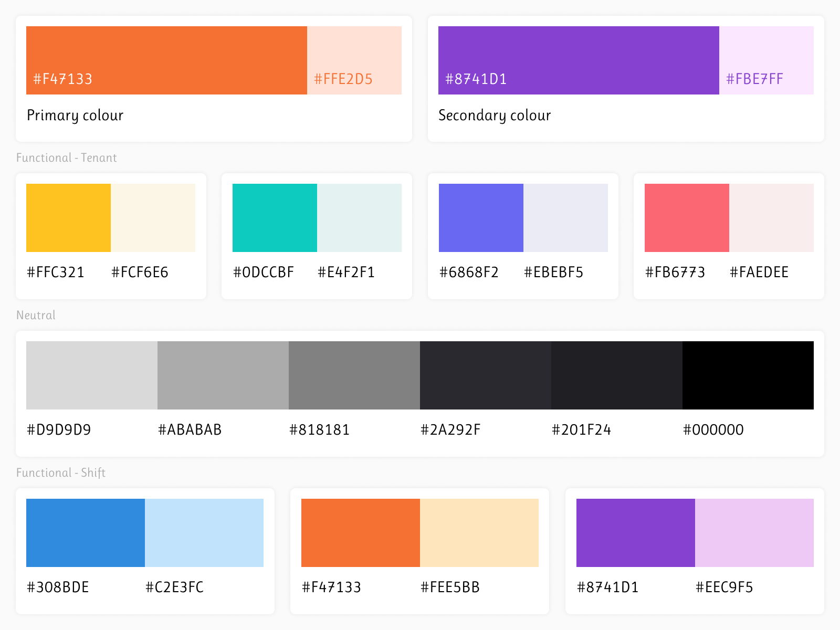Select the teal #0DCCBF swatch
This screenshot has width=840, height=630.
coord(275,218)
